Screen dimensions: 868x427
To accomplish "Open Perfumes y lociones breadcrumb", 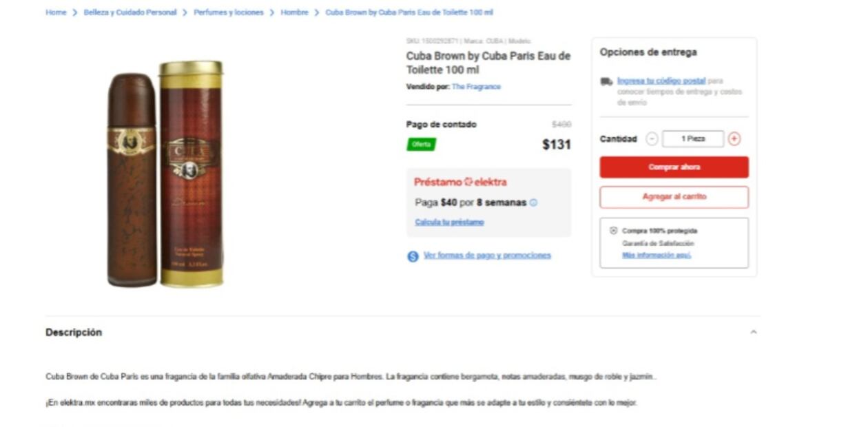I will point(229,12).
